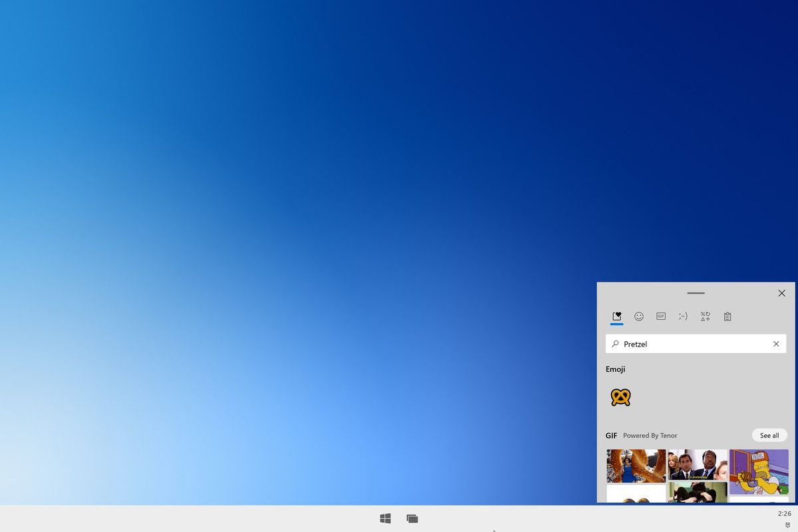Image resolution: width=798 pixels, height=532 pixels.
Task: Insert the pretzel emoji result
Action: (619, 396)
